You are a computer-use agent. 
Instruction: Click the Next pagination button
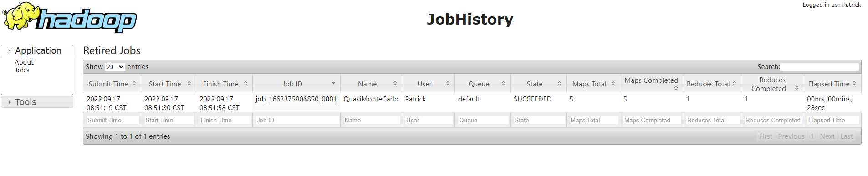click(827, 136)
